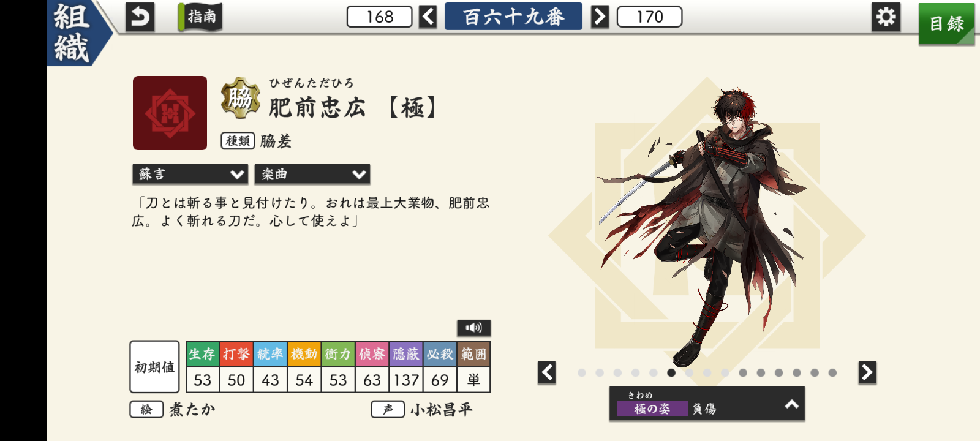Expand the appearance selector chevron
Viewport: 980px width, 441px height.
792,404
